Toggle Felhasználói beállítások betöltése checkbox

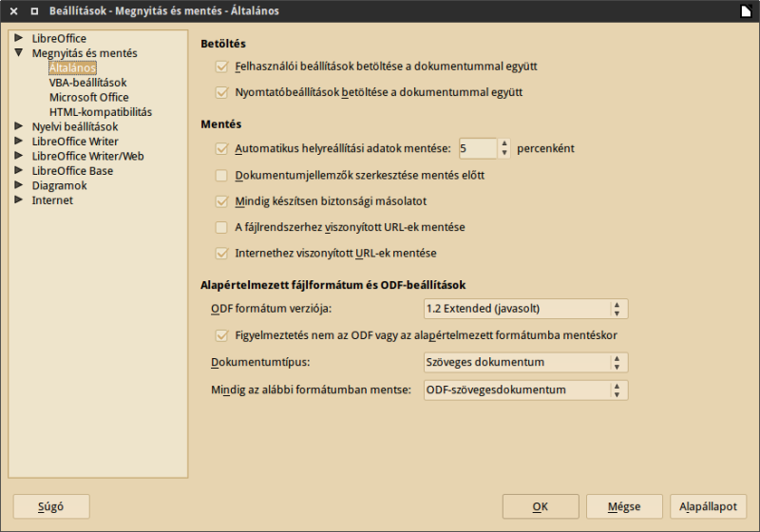tap(221, 67)
